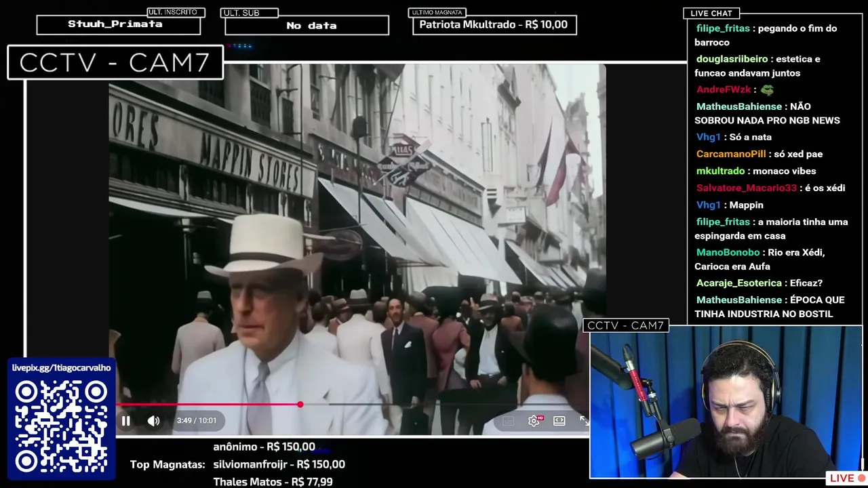Click Patriota Mkultrado - R$ 10,00 box

tap(494, 25)
